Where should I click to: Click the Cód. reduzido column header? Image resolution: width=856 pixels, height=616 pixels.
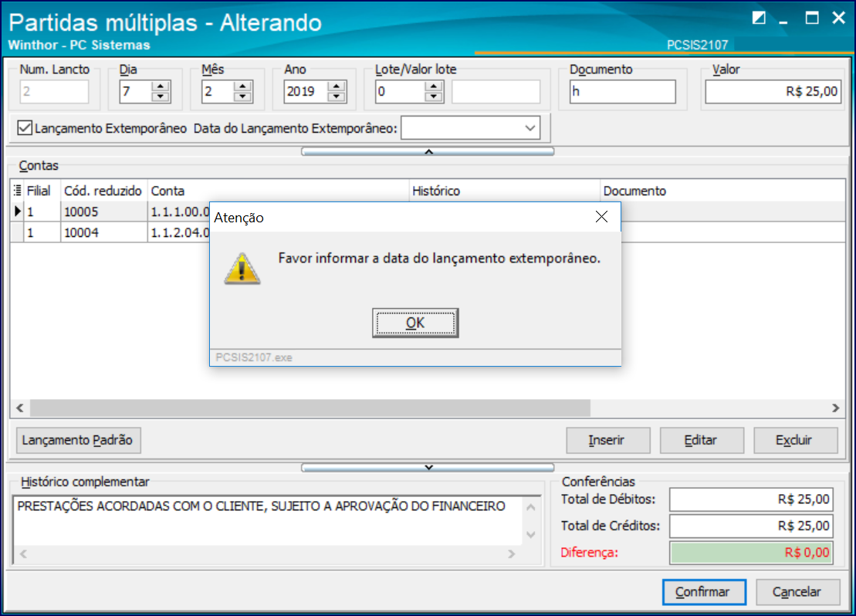coord(103,191)
